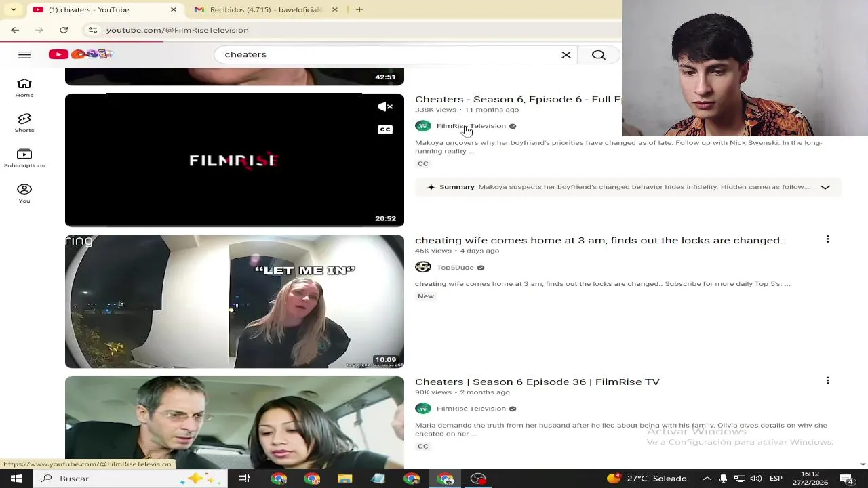This screenshot has height=488, width=868.
Task: Toggle CC captions on video preview
Action: pos(385,129)
